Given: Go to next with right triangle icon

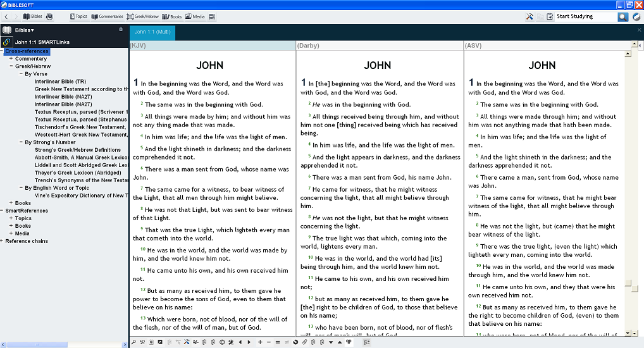Looking at the screenshot, I should tap(249, 342).
